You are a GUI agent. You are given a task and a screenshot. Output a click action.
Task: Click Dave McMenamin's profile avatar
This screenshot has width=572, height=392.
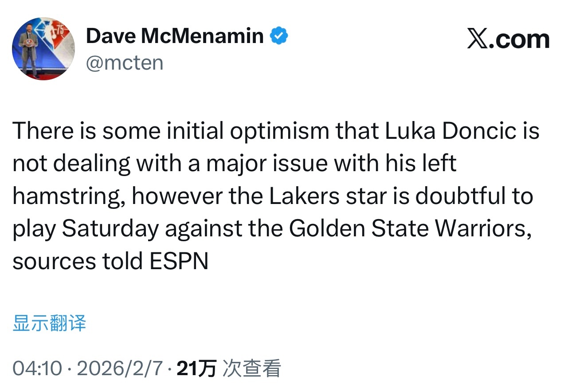coord(43,49)
